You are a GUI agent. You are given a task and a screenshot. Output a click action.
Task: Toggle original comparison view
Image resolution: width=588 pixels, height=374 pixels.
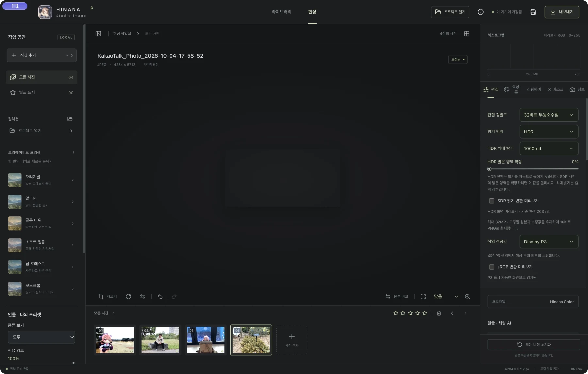(x=397, y=296)
